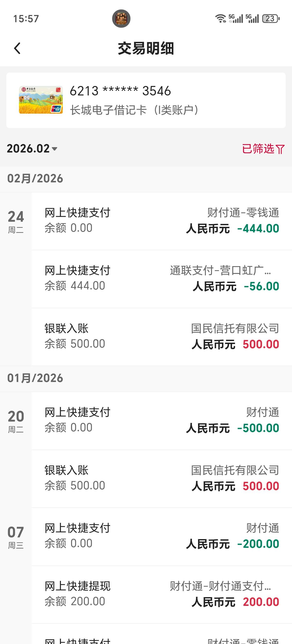This screenshot has width=292, height=644.
Task: Tap the 5G signal strength icon
Action: click(236, 18)
